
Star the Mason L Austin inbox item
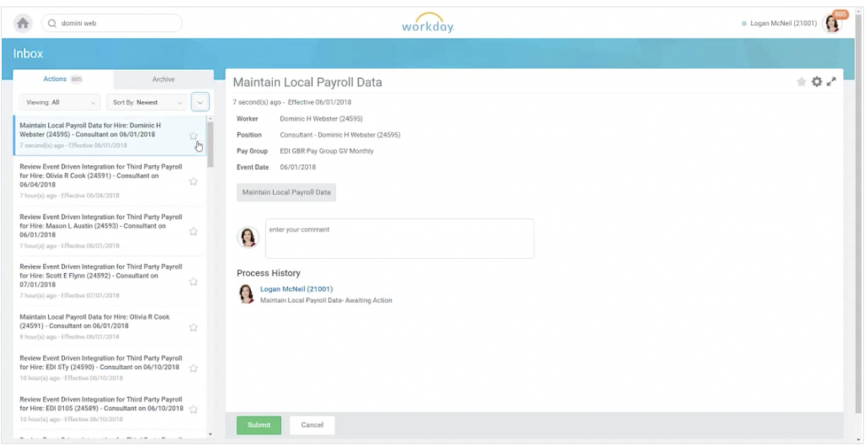193,231
